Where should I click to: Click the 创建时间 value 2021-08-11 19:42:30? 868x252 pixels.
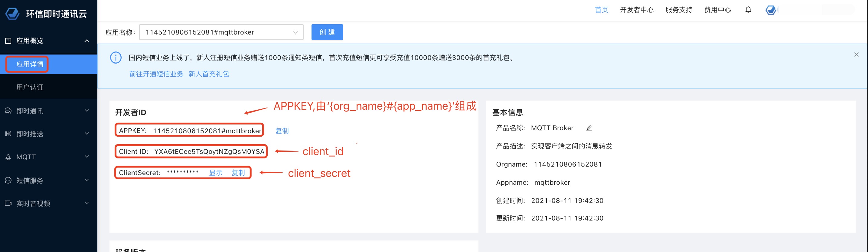tap(567, 201)
